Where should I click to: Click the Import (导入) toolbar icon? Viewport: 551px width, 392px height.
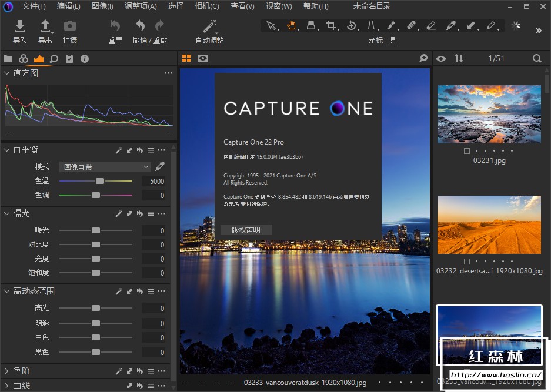click(20, 26)
